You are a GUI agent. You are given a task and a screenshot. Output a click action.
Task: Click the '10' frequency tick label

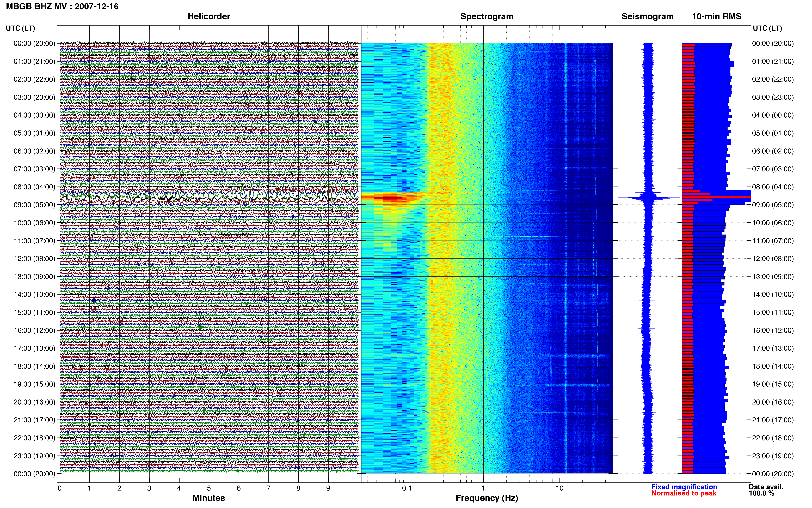559,488
